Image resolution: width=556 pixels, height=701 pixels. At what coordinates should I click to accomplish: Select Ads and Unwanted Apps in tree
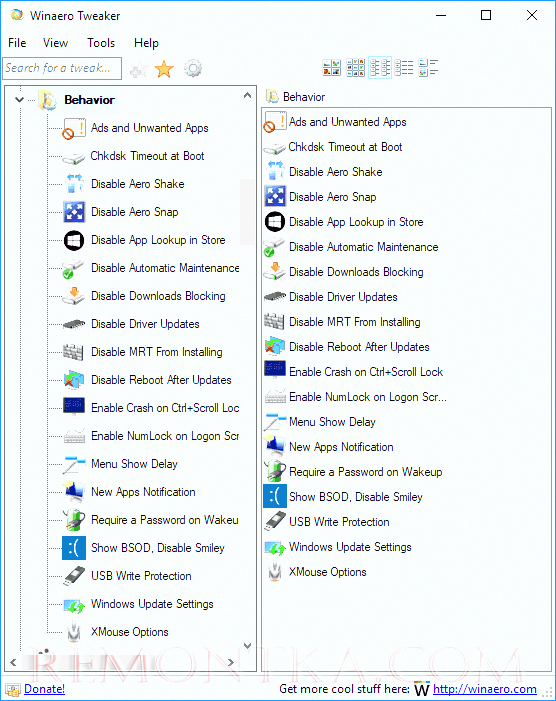coord(149,128)
